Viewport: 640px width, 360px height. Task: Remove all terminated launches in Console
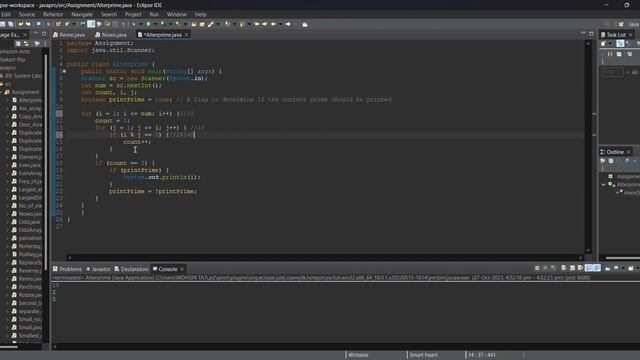point(553,268)
